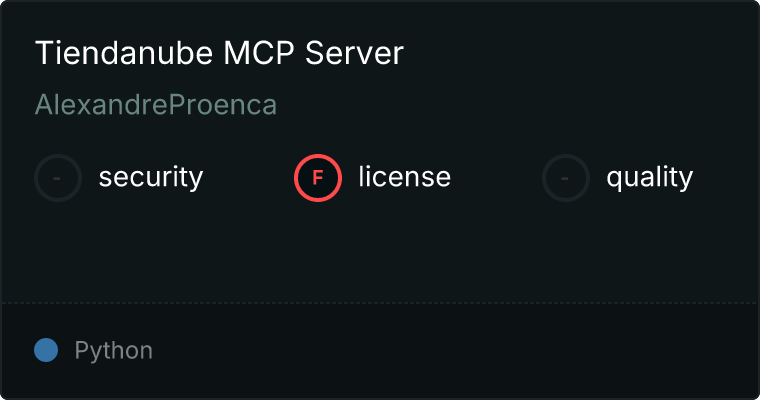Open the Tiendanube MCP Server title link

tap(219, 54)
